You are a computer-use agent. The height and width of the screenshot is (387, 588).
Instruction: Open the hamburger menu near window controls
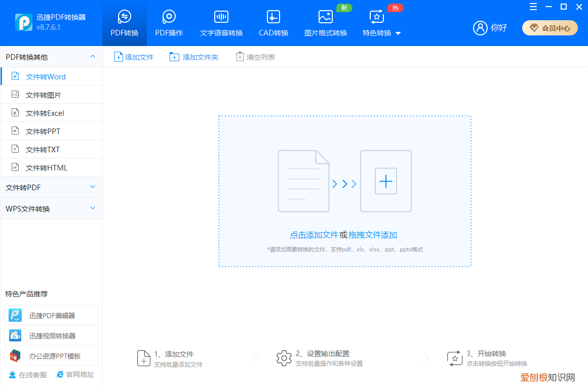tap(533, 7)
